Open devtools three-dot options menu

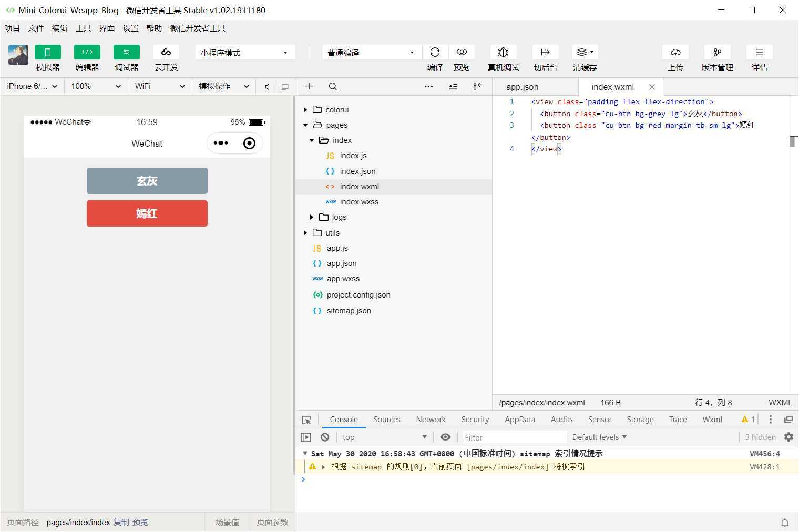[771, 420]
